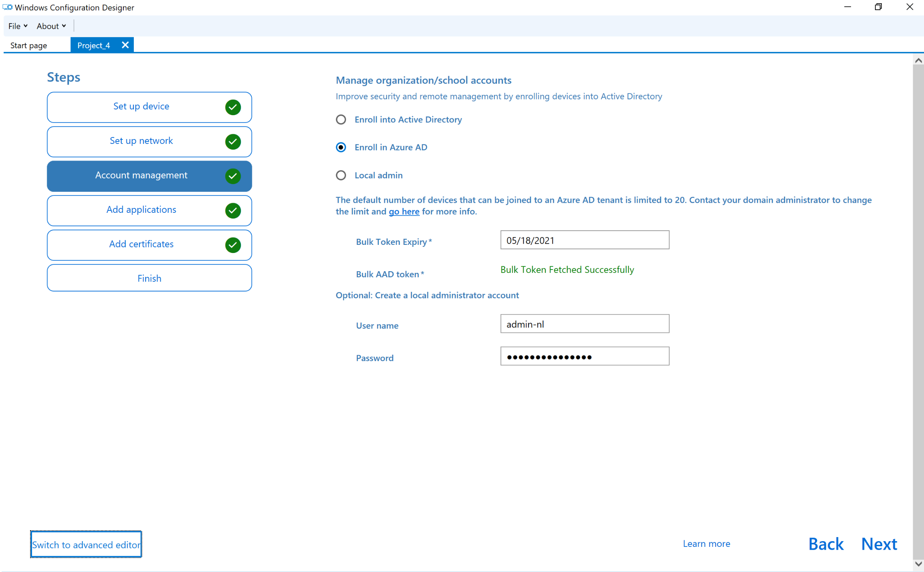Click the Next button
The height and width of the screenshot is (572, 924).
tap(879, 544)
